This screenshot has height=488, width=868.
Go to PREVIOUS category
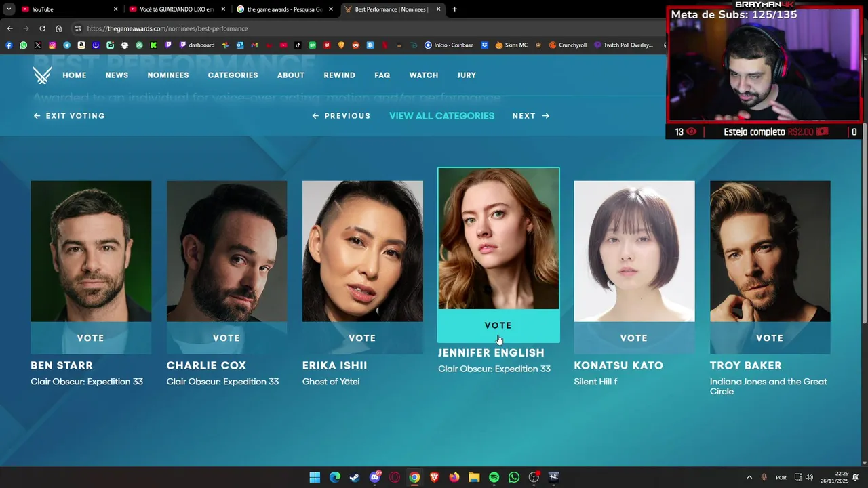click(x=341, y=116)
